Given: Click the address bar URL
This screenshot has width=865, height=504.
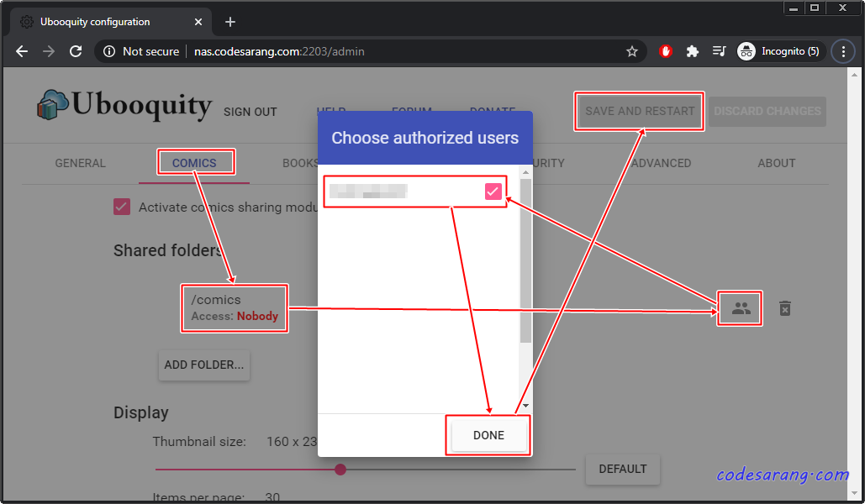Looking at the screenshot, I should click(279, 51).
